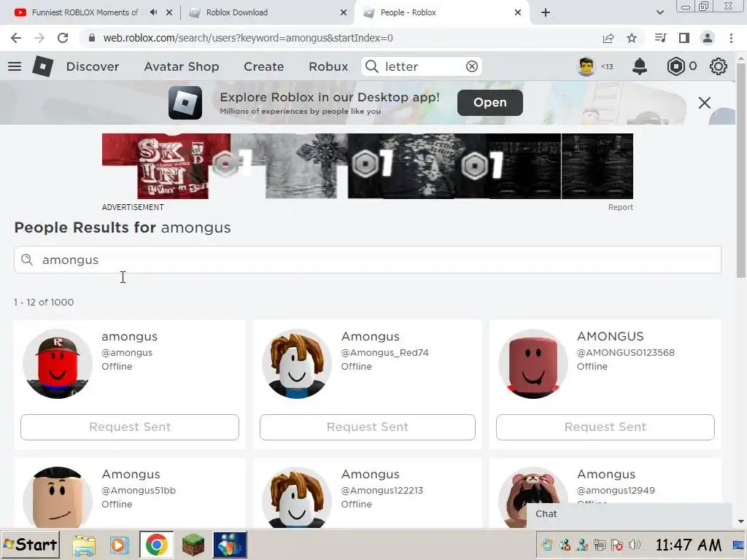Share this page icon in address bar
The height and width of the screenshot is (560, 747).
tap(608, 38)
